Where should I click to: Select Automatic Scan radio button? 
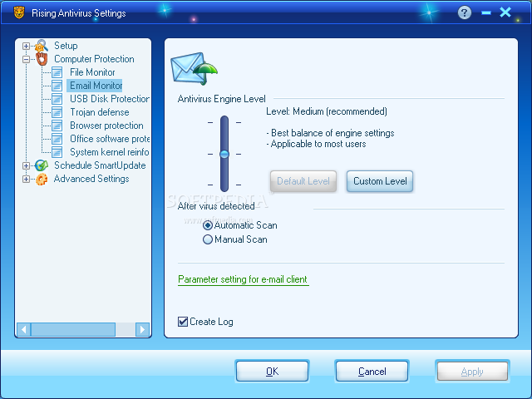point(208,225)
